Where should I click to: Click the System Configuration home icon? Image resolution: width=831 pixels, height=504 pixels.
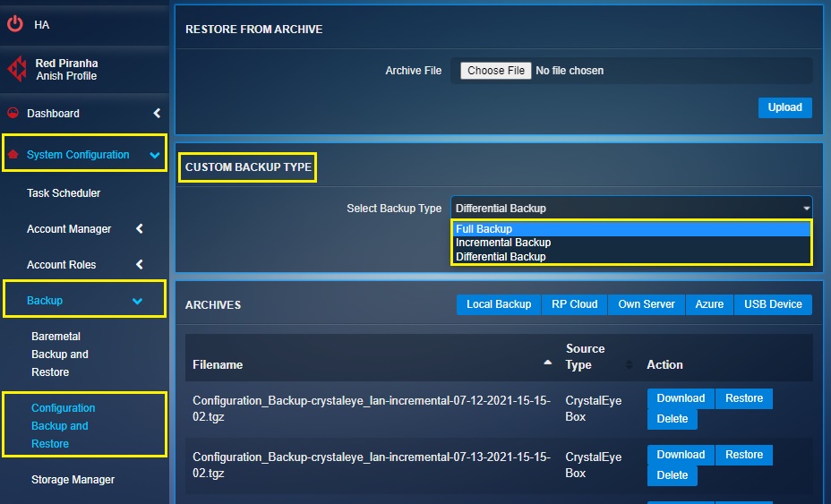click(13, 154)
